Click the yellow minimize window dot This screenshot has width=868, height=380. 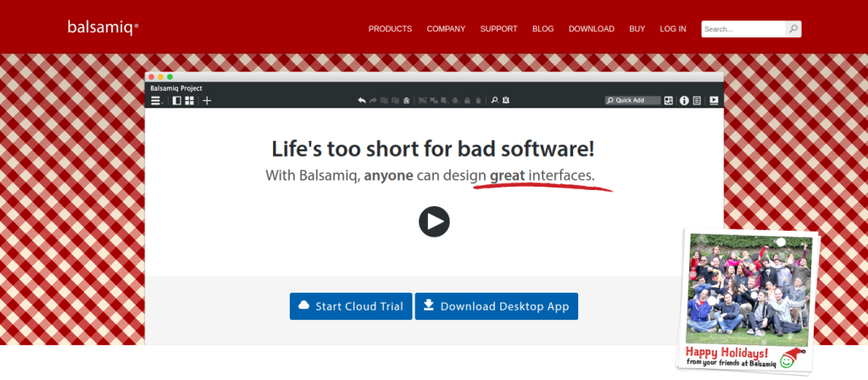click(161, 77)
